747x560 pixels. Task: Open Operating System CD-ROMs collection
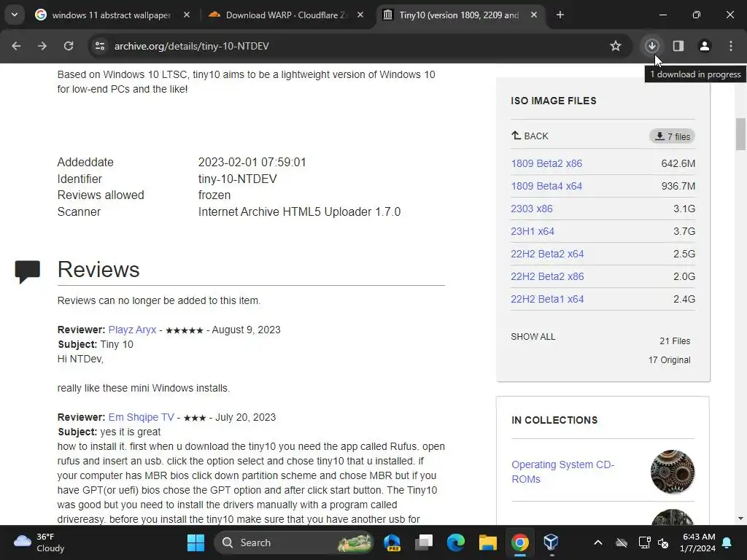(562, 472)
